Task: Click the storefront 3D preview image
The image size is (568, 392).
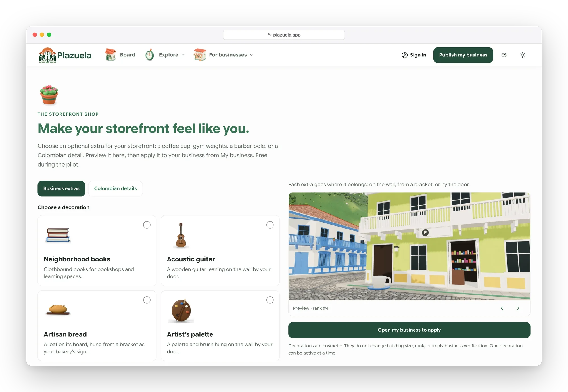Action: coord(409,246)
